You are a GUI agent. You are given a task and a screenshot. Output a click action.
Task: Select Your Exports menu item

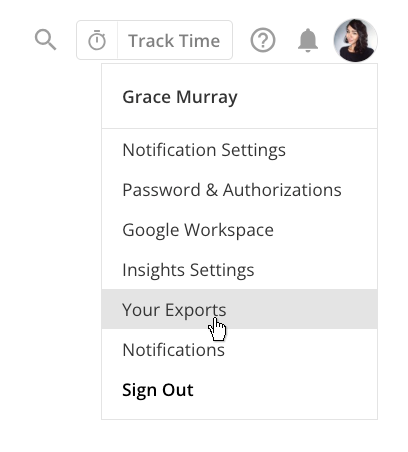coord(239,309)
